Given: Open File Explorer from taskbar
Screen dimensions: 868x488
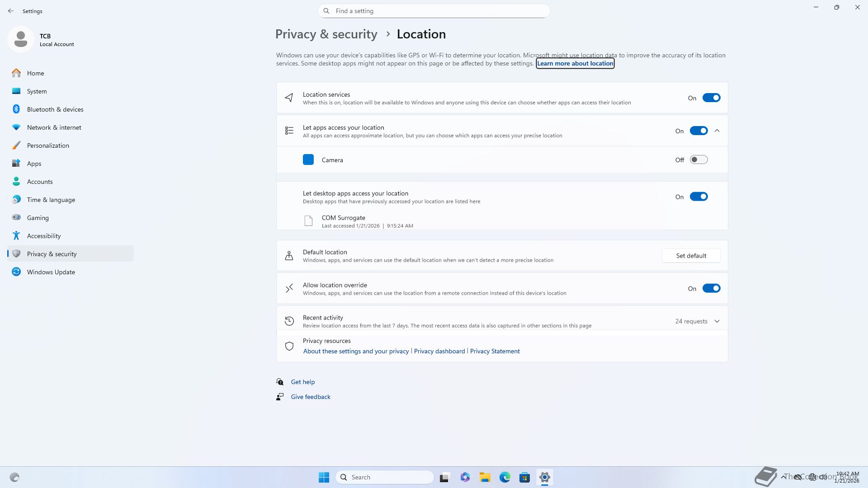Looking at the screenshot, I should coord(485,477).
